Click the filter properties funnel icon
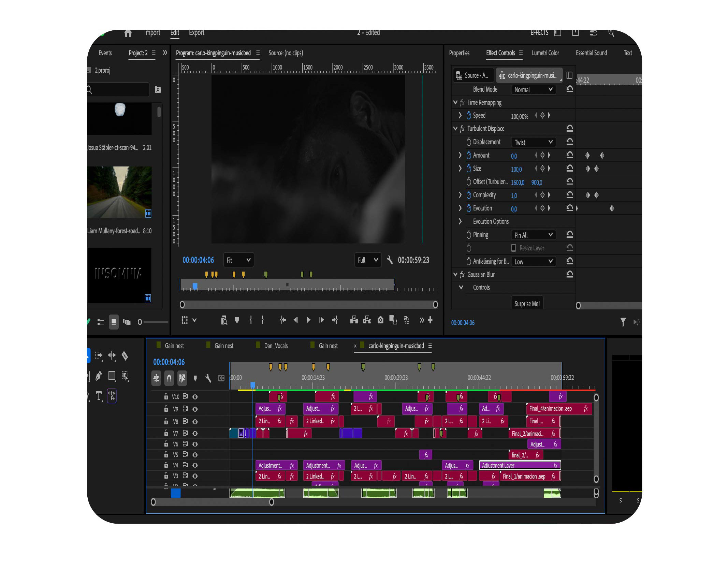The height and width of the screenshot is (569, 728). [x=623, y=322]
